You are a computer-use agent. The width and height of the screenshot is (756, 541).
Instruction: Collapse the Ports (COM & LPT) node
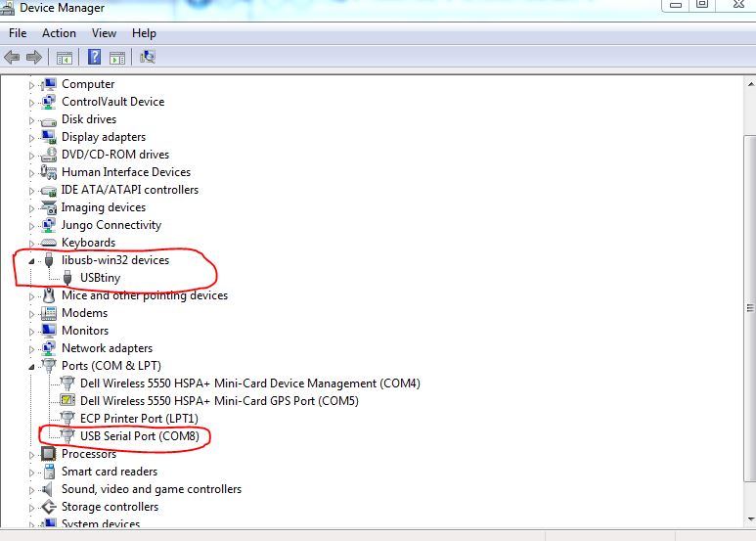click(x=32, y=367)
